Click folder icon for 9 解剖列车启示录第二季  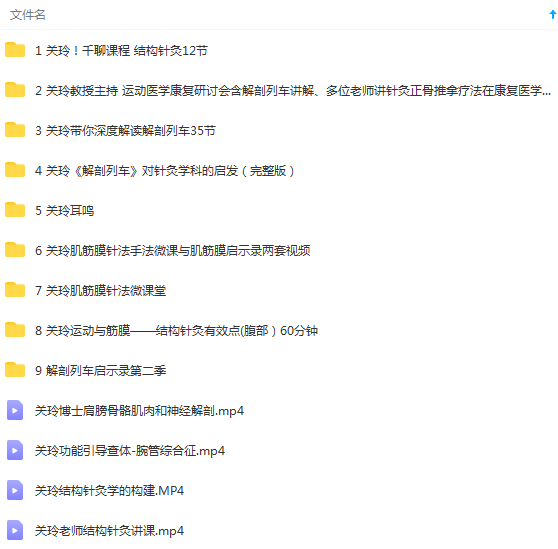(15, 370)
